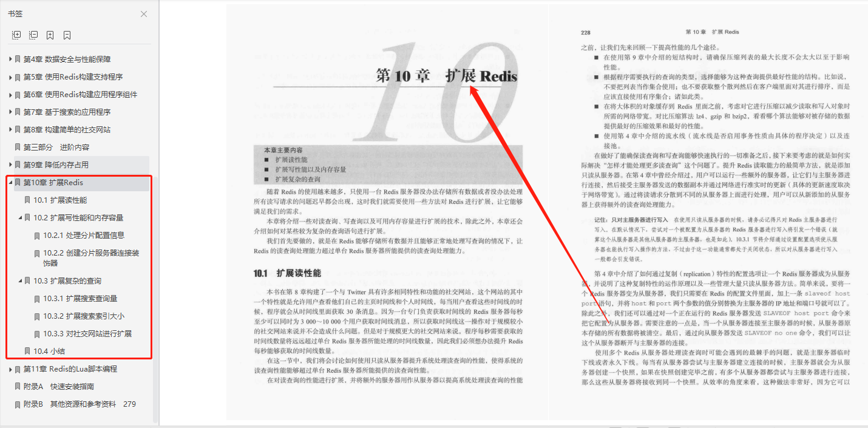Jump to 第5章 使用Redis构建支持程序
This screenshot has height=428, width=868.
click(x=73, y=77)
